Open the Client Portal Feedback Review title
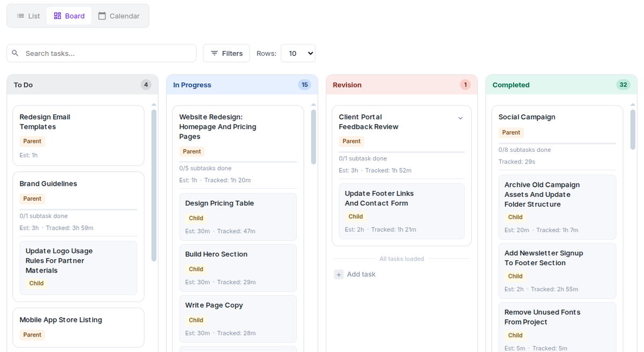This screenshot has width=644, height=352. [369, 122]
